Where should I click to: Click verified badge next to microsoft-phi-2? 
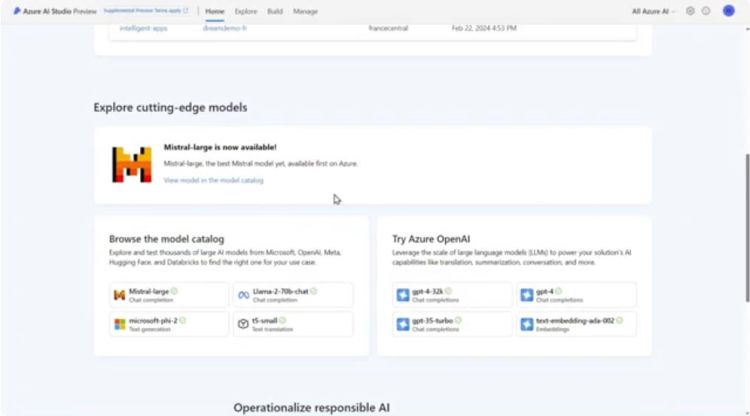pyautogui.click(x=183, y=320)
